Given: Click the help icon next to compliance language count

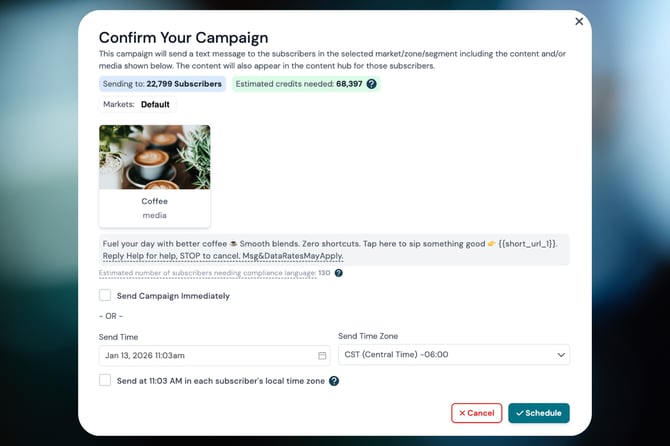Looking at the screenshot, I should [339, 273].
